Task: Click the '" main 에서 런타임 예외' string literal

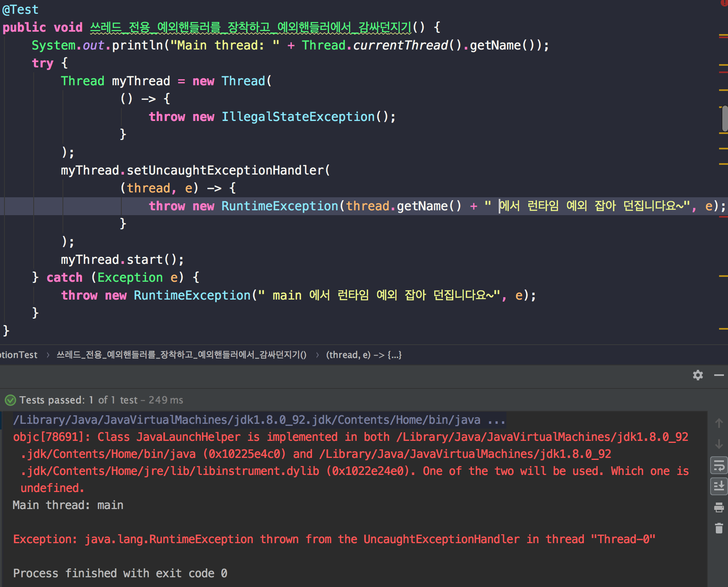Action: [380, 295]
